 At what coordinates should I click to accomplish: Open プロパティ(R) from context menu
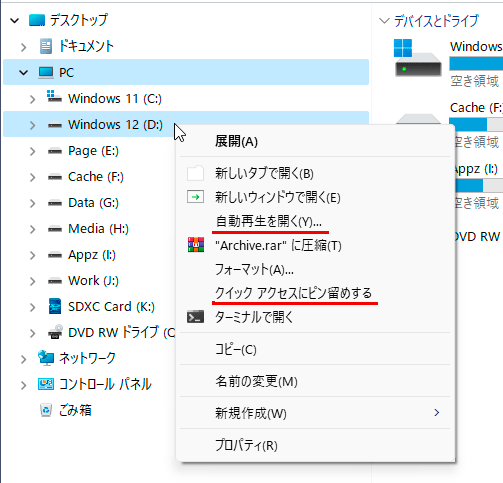point(315,445)
